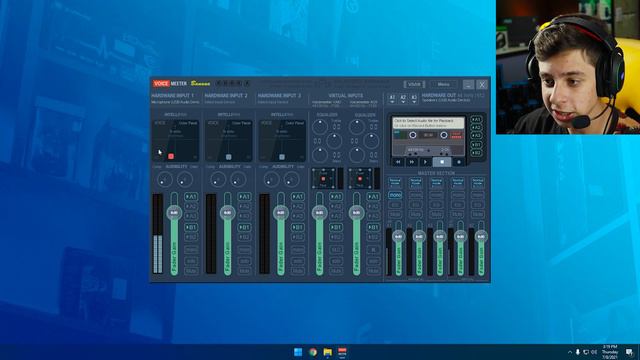Screen dimensions: 640x360
Task: Click the Gate knob on Hardware Input 1
Action: pyautogui.click(x=184, y=179)
